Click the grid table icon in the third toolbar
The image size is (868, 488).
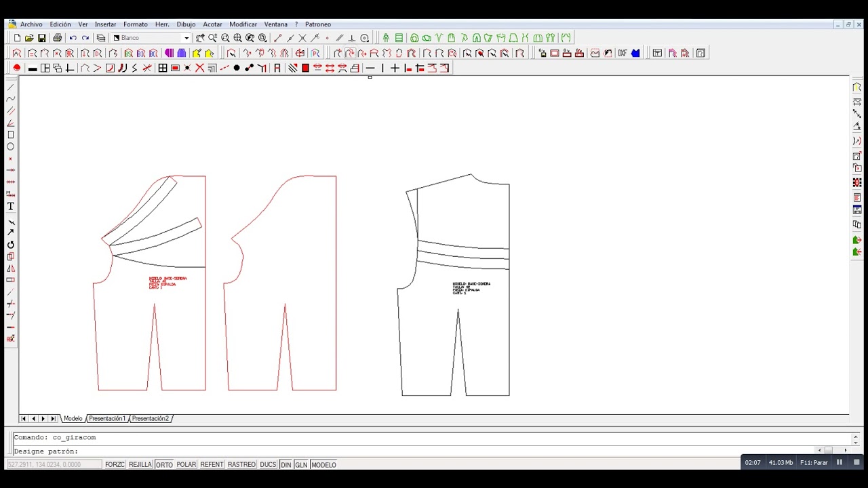coord(163,68)
